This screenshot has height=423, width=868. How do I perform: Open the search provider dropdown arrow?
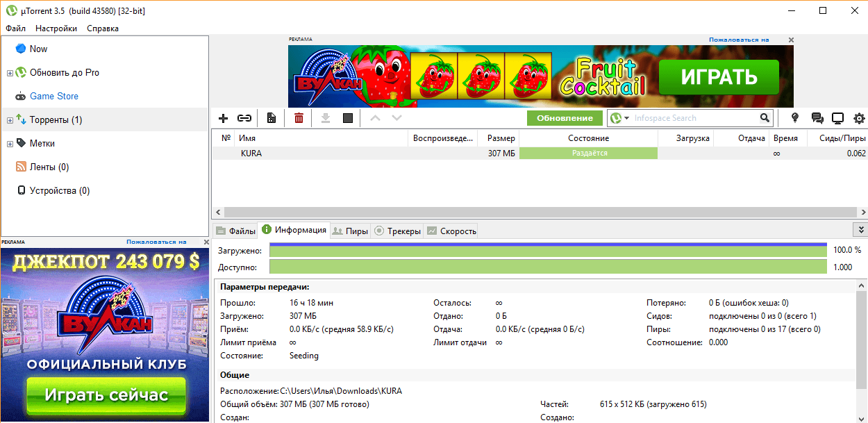[627, 118]
